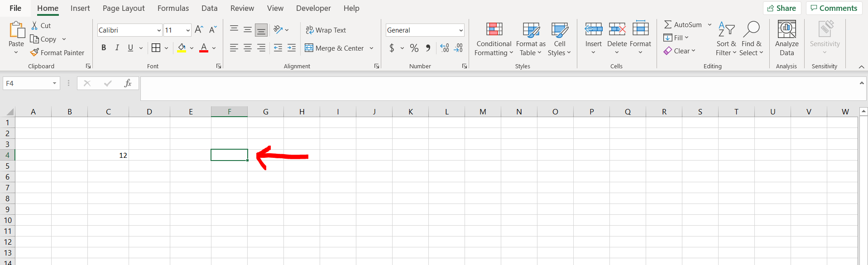This screenshot has width=868, height=265.
Task: Expand the Copy options arrow
Action: [64, 39]
